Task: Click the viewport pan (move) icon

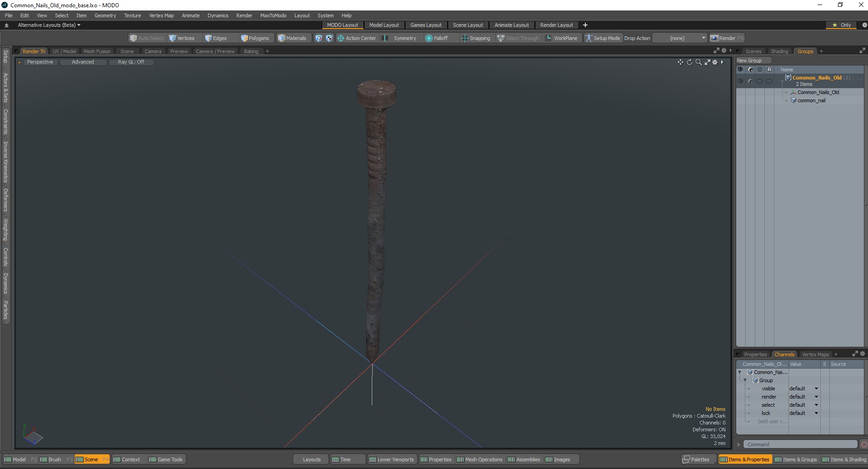Action: [680, 62]
